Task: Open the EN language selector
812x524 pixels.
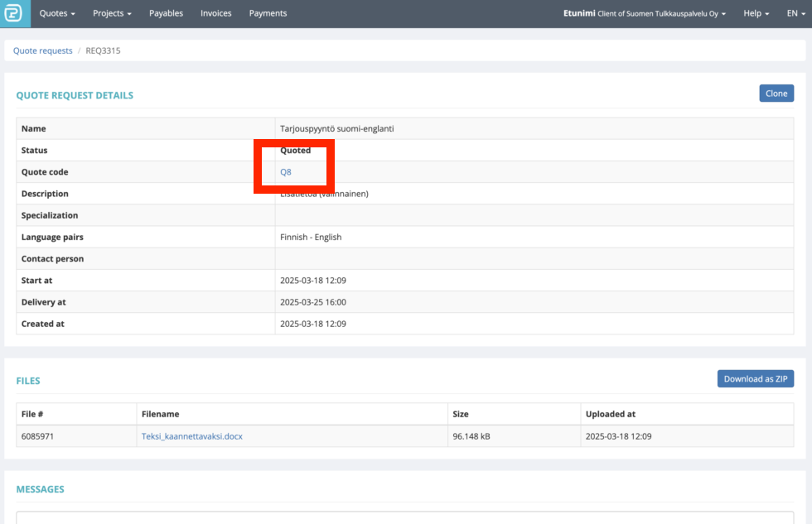Action: (x=796, y=13)
